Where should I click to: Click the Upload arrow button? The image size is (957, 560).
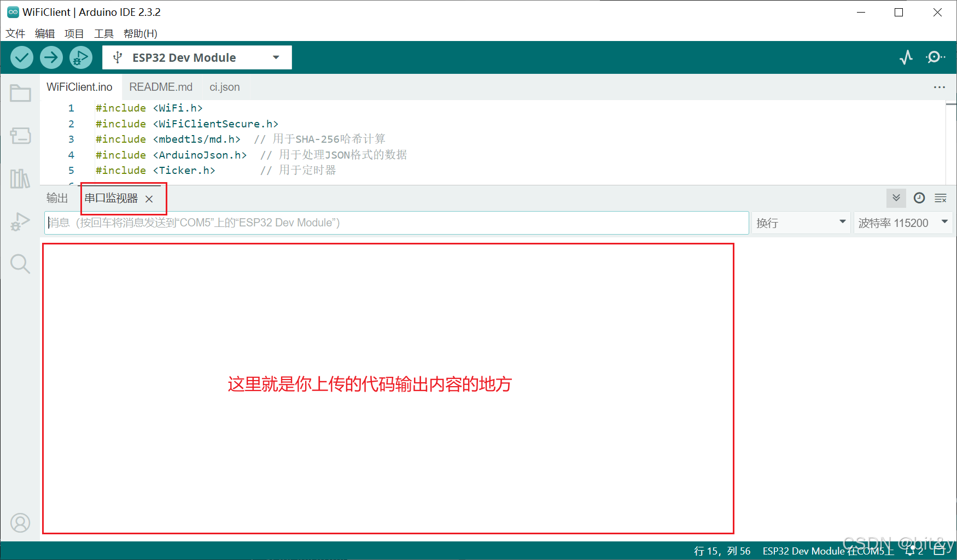click(51, 57)
